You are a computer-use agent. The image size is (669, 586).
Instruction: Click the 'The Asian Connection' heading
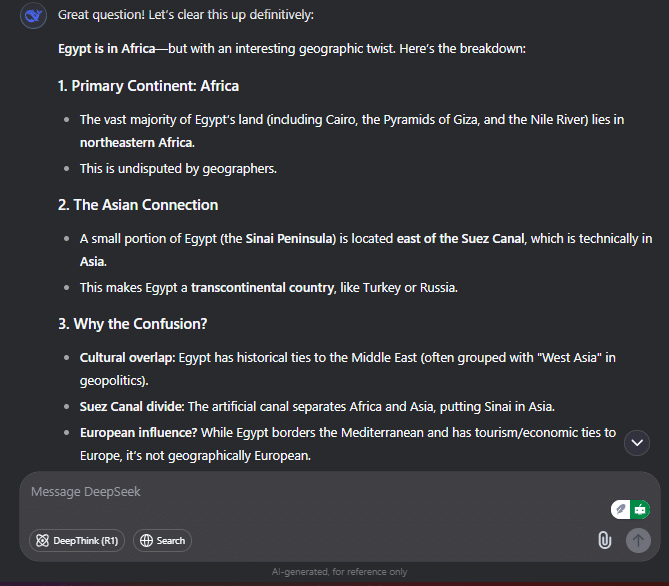coord(138,205)
